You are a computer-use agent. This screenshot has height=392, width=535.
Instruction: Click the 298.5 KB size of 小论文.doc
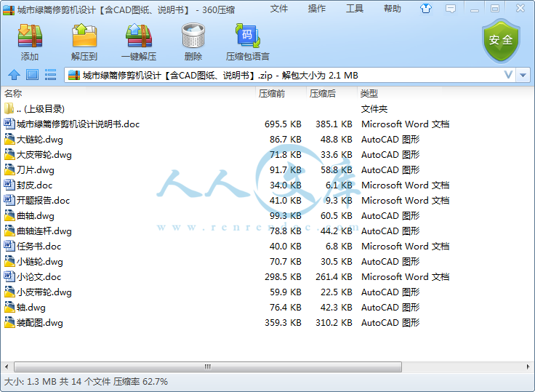283,276
